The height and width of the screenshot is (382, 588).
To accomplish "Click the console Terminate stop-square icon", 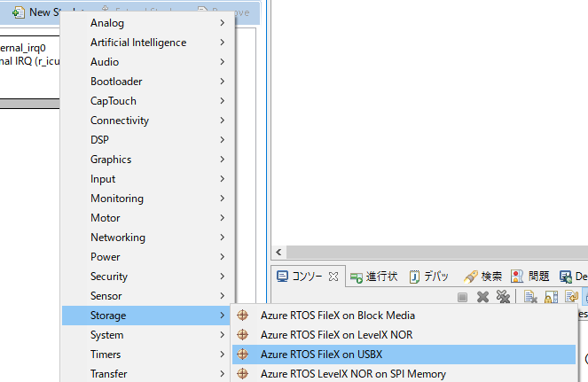I will coord(462,297).
